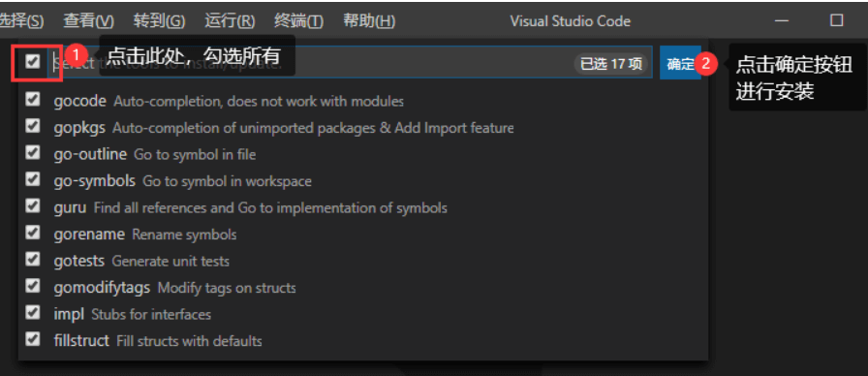This screenshot has height=376, width=868.
Task: Open the 运行(R) menu
Action: [230, 21]
